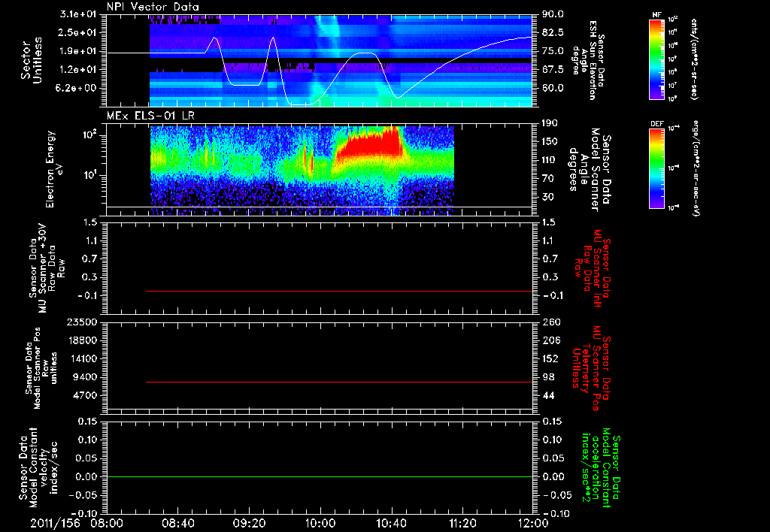
Task: Click the "DEF" color bar heading
Action: (x=656, y=124)
